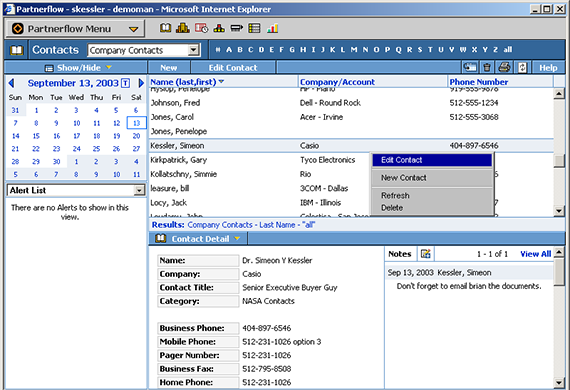Click the Partnerflow logo icon

click(x=17, y=29)
